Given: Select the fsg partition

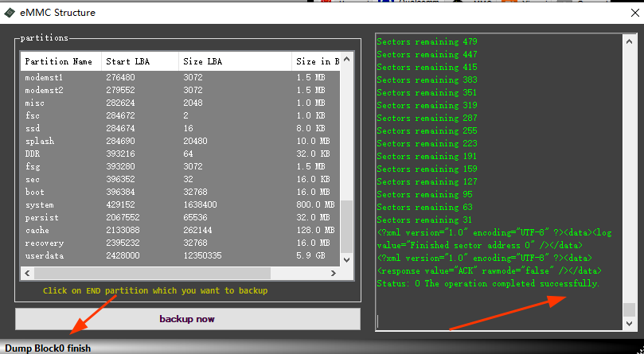Looking at the screenshot, I should (x=180, y=166).
